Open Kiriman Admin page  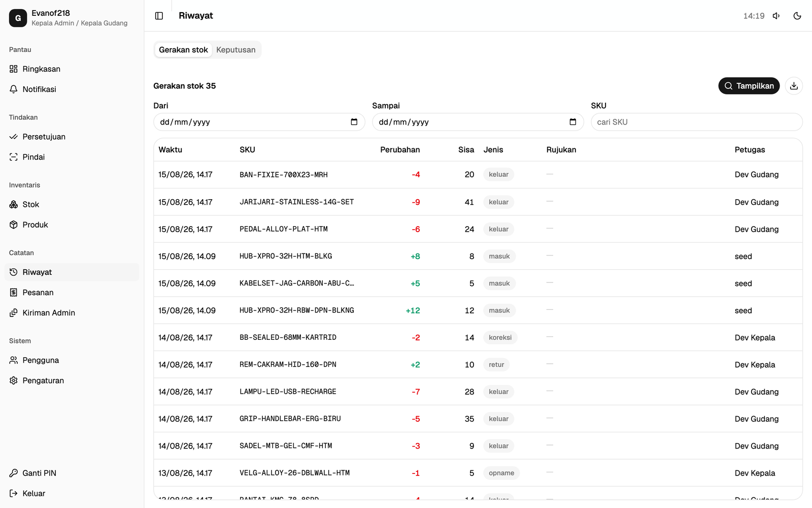72,313
